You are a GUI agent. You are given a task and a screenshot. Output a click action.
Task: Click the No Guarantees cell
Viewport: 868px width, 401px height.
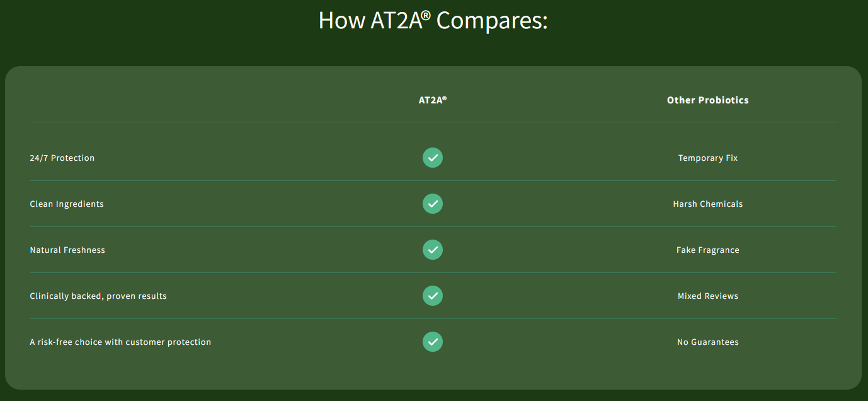(707, 342)
